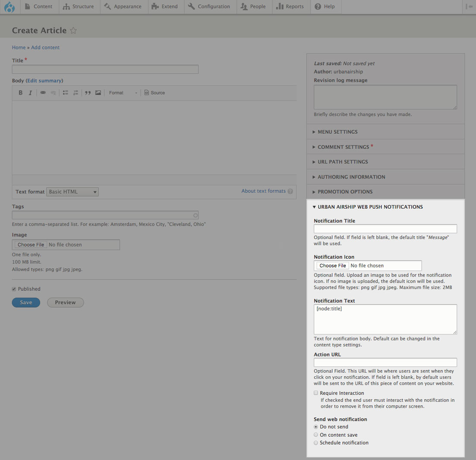476x460 pixels.
Task: Click the Notification Text textarea
Action: coord(385,319)
